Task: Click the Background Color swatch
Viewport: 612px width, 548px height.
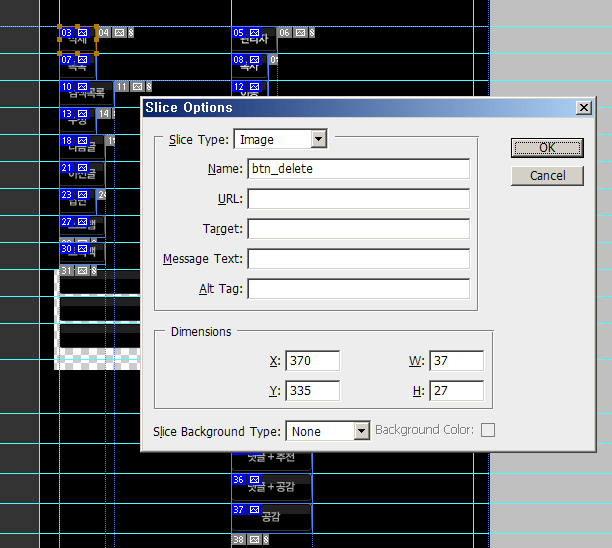Action: click(x=488, y=431)
